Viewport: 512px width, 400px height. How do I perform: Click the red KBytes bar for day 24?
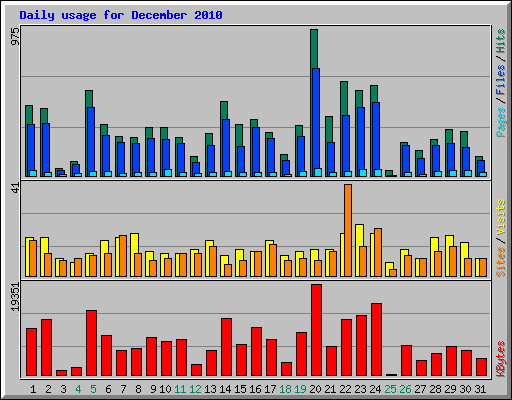(376, 339)
